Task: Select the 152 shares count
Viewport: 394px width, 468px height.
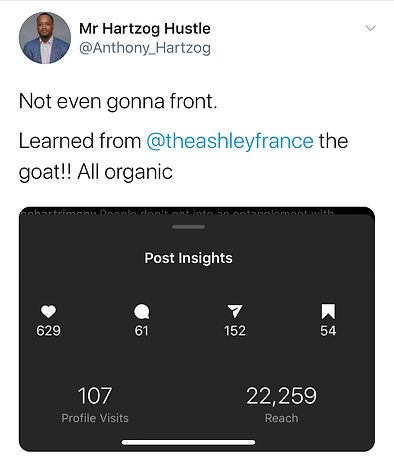Action: click(x=235, y=331)
